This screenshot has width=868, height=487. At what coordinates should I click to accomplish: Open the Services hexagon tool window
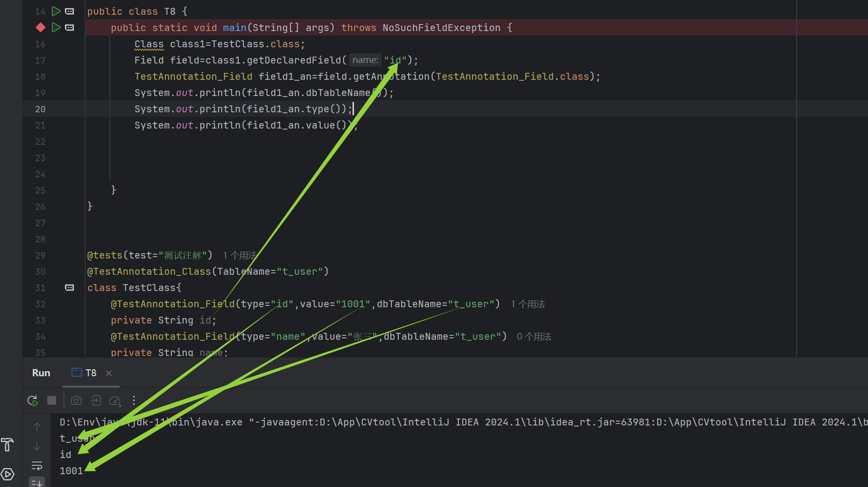click(x=7, y=474)
